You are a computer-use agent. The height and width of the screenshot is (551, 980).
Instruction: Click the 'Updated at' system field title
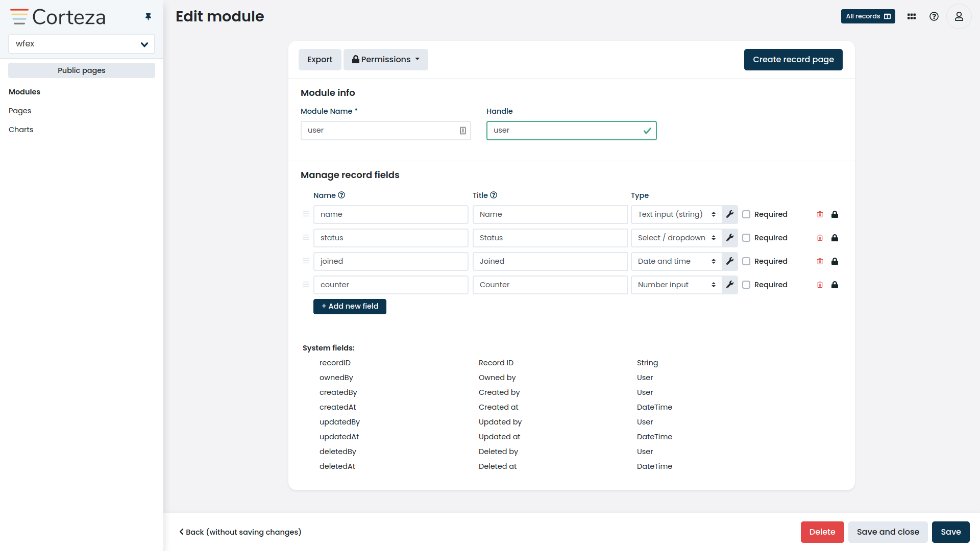point(500,437)
